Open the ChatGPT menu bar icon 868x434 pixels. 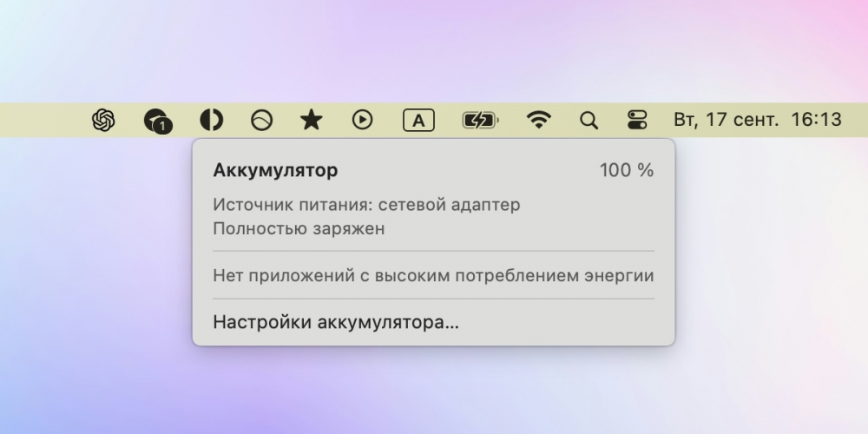tap(103, 120)
